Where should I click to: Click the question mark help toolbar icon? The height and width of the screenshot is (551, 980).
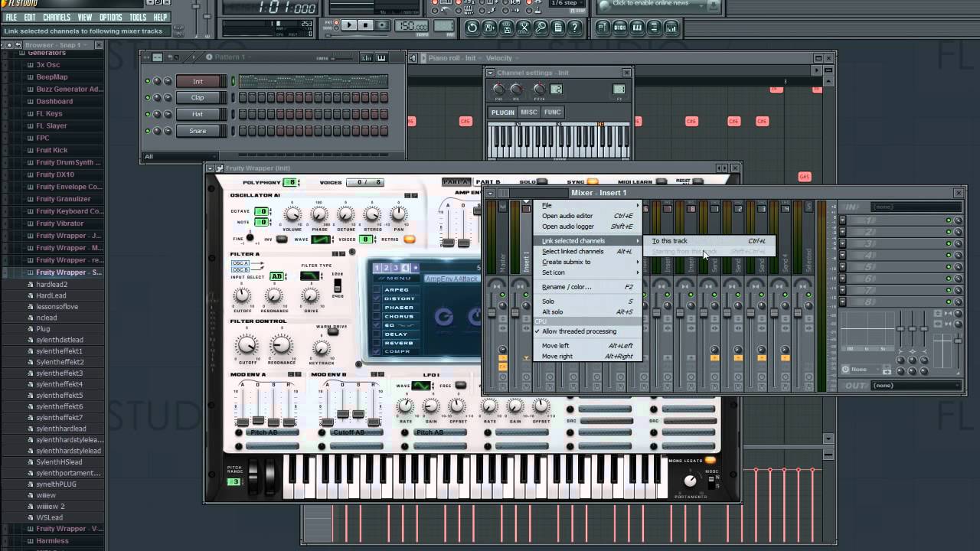point(575,28)
